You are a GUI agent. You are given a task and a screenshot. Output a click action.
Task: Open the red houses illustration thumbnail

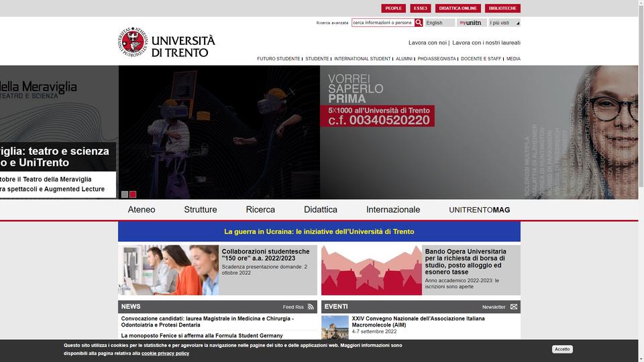click(x=372, y=270)
